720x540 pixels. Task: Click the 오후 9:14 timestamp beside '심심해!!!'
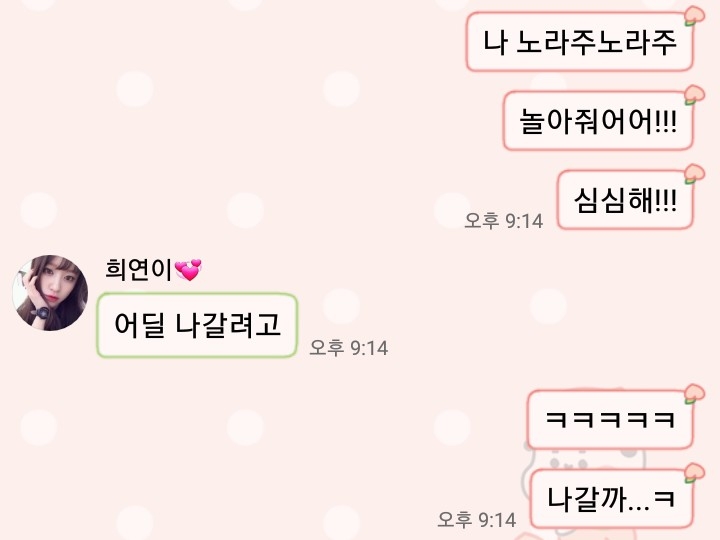(x=504, y=221)
